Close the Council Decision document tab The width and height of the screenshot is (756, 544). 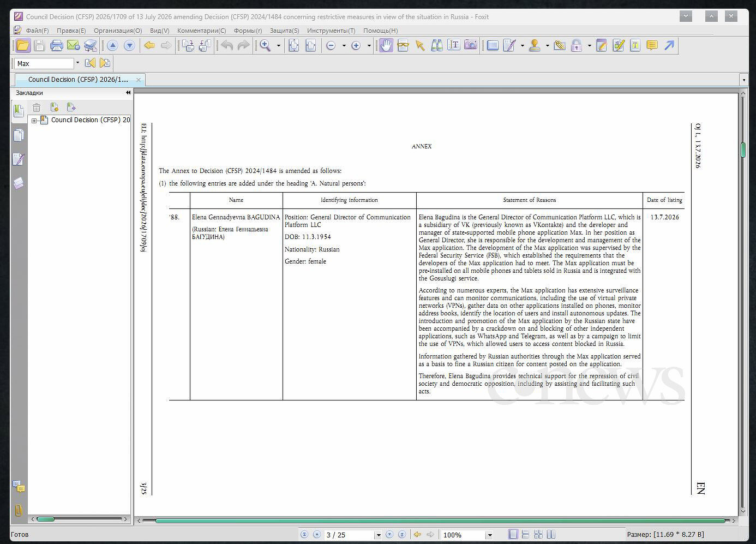click(x=139, y=80)
